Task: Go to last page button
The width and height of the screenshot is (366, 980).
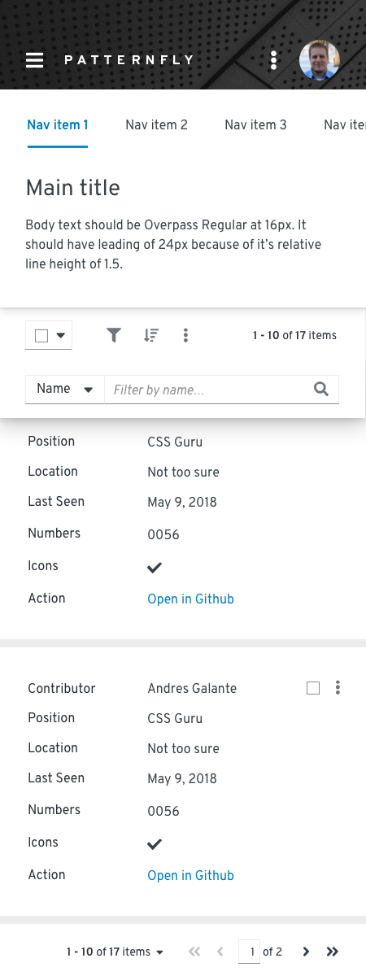Action: (x=332, y=952)
